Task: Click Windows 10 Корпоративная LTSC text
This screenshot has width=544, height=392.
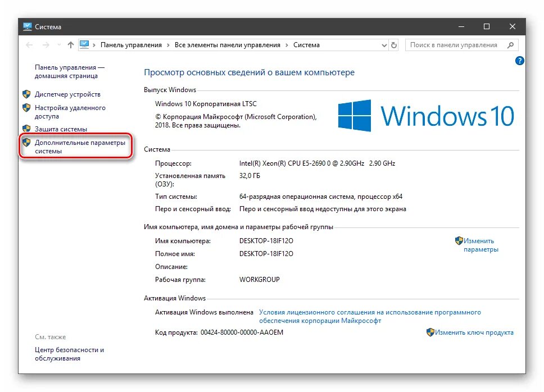Action: pyautogui.click(x=206, y=104)
